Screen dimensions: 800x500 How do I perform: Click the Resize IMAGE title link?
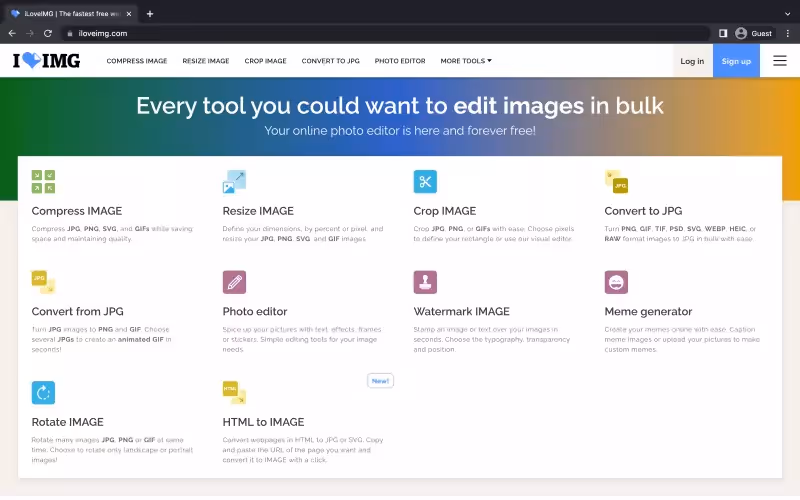(x=258, y=211)
